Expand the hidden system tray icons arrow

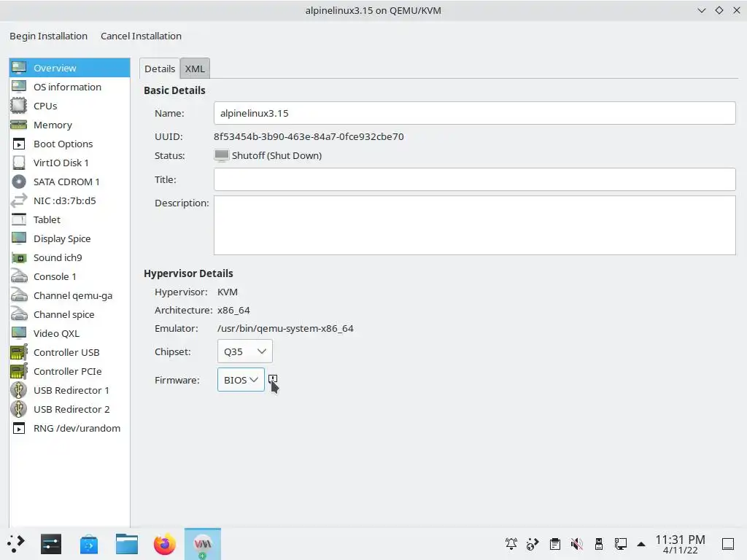pyautogui.click(x=641, y=544)
